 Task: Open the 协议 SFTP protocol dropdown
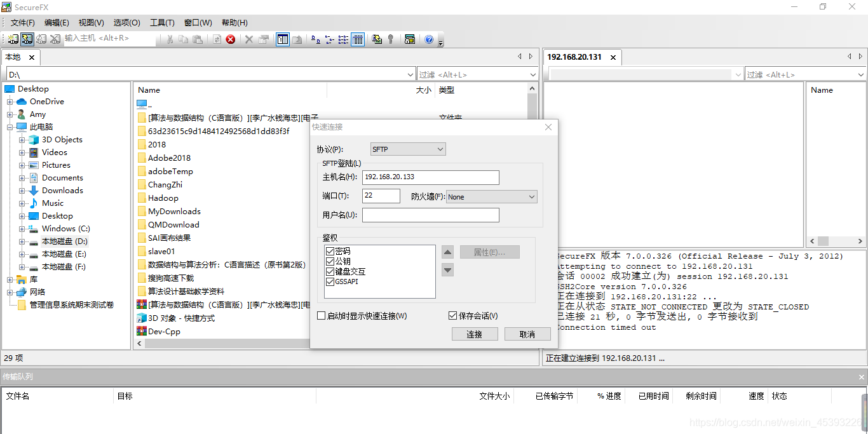pos(407,149)
